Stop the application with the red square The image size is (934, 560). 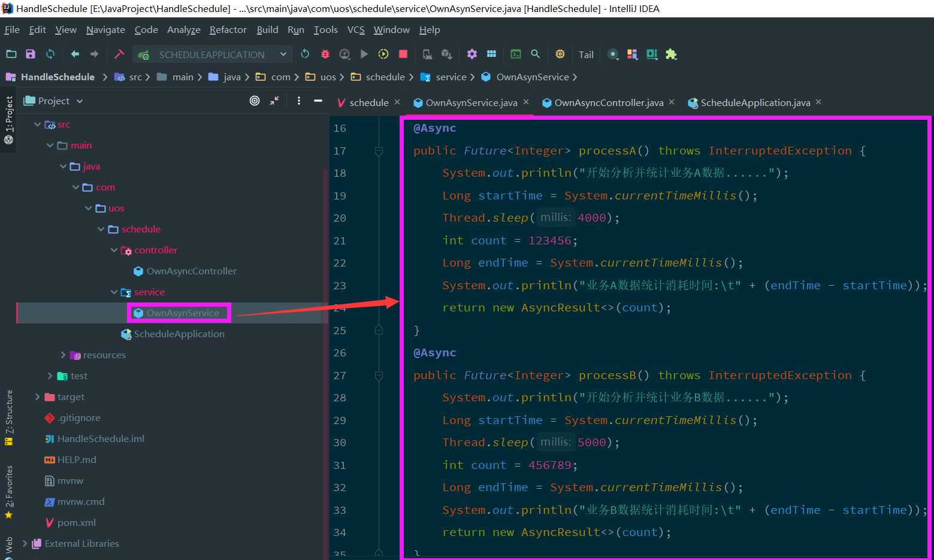point(403,54)
